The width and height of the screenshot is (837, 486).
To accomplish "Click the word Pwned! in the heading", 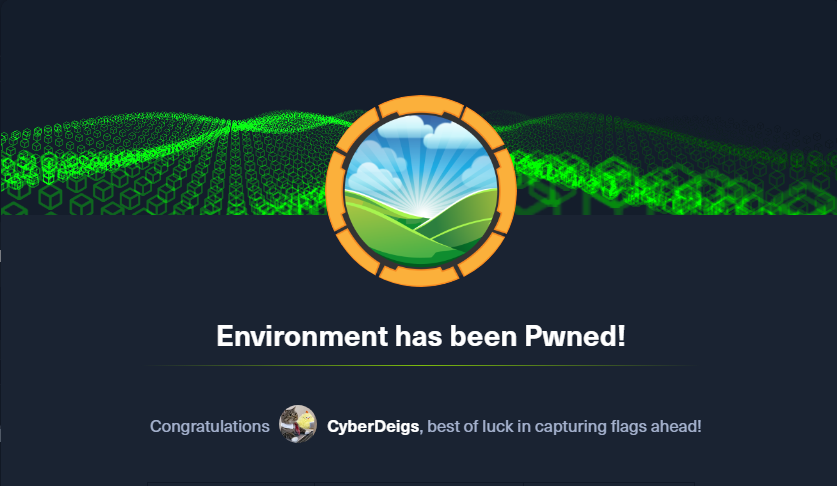I will click(574, 336).
